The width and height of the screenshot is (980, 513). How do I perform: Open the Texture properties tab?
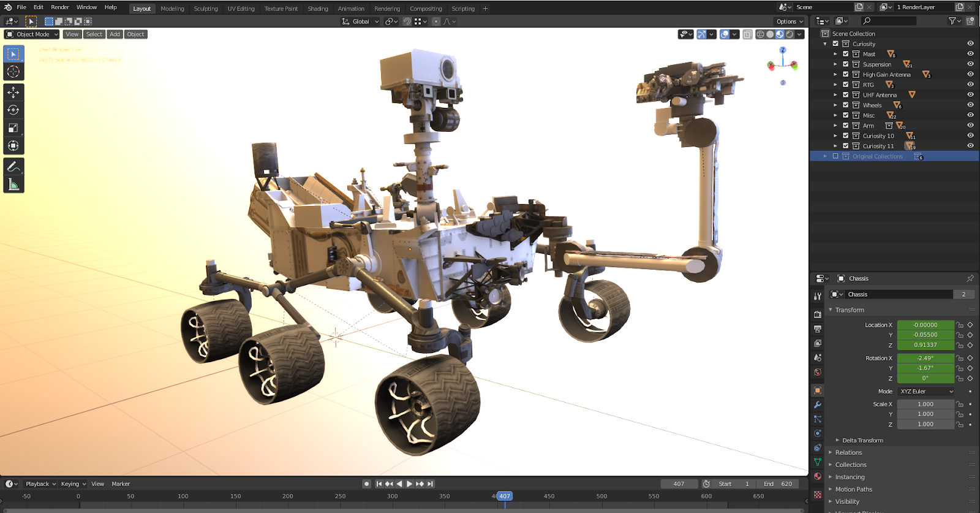coord(818,495)
